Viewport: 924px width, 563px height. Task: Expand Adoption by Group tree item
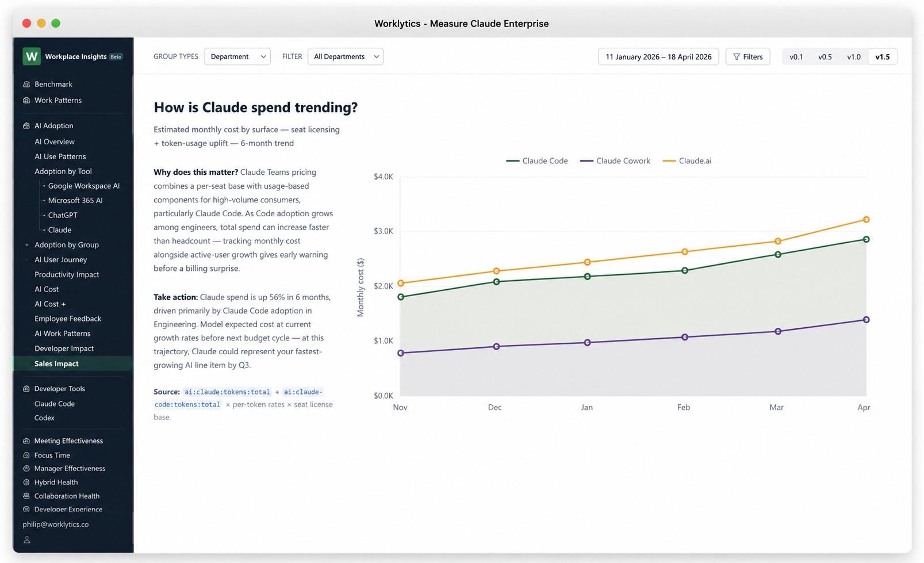click(x=26, y=245)
